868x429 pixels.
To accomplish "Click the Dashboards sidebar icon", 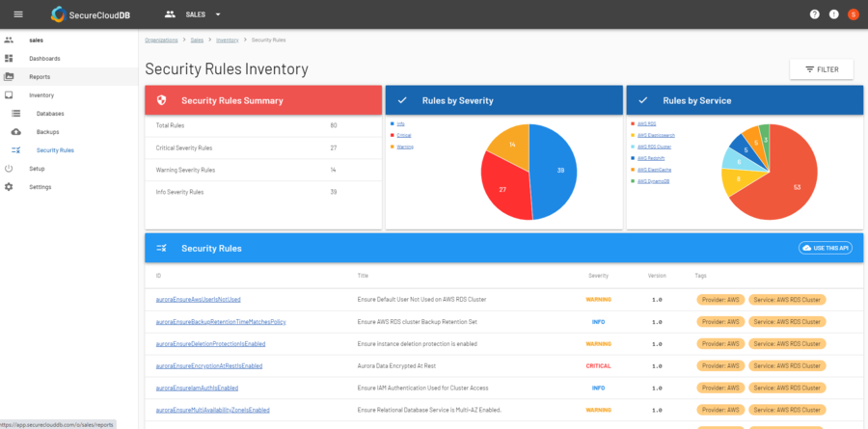I will (x=9, y=59).
